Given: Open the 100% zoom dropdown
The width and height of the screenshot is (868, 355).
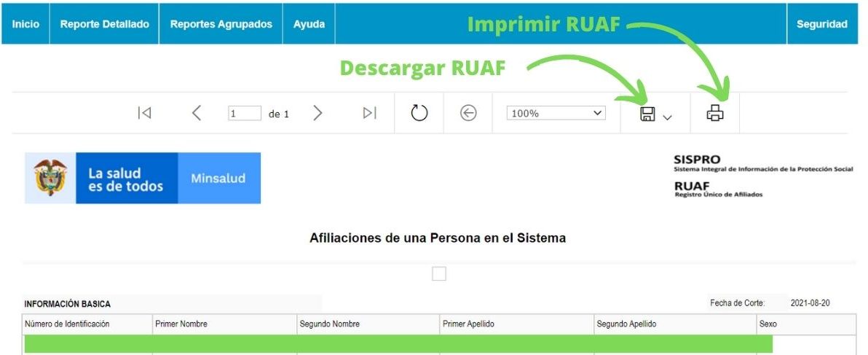Looking at the screenshot, I should 556,113.
